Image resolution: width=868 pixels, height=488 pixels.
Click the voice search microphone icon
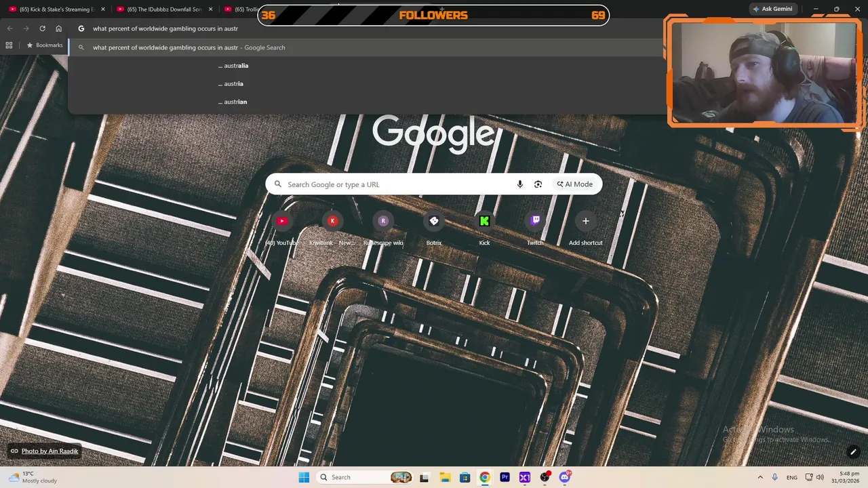(520, 184)
